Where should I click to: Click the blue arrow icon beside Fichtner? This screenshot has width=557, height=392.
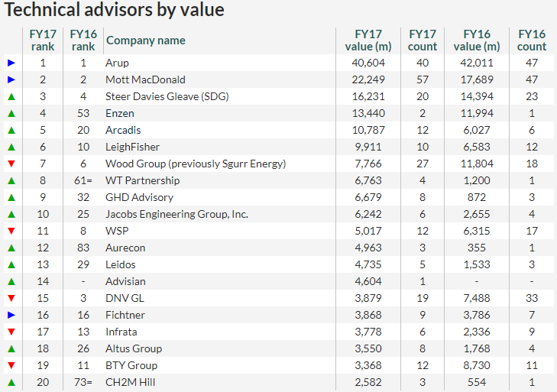[11, 315]
